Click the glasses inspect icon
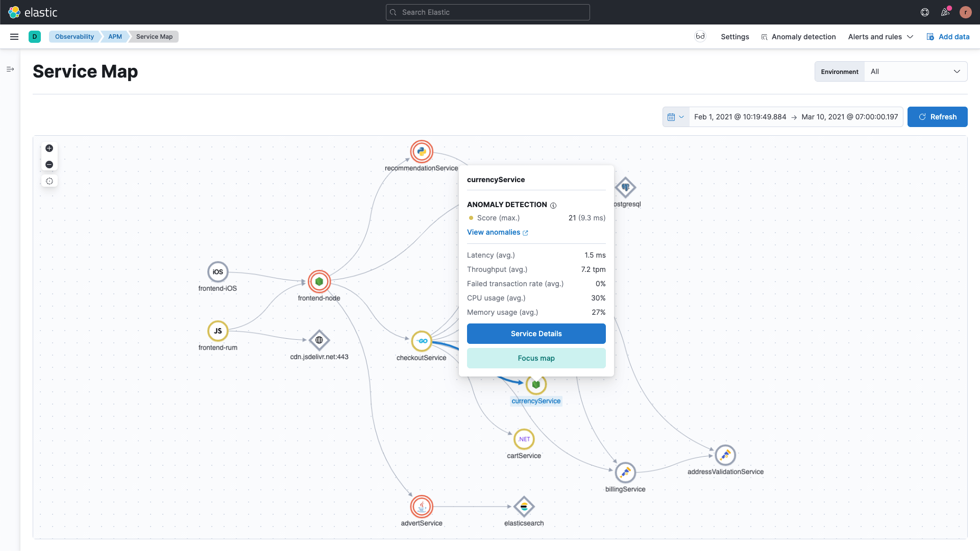Screen dimensions: 980x551 700,36
